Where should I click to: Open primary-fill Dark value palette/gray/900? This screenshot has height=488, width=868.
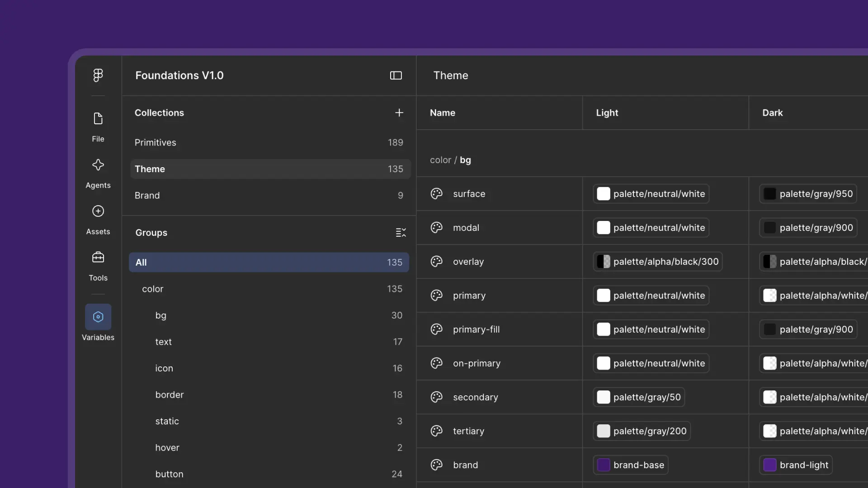tap(808, 329)
